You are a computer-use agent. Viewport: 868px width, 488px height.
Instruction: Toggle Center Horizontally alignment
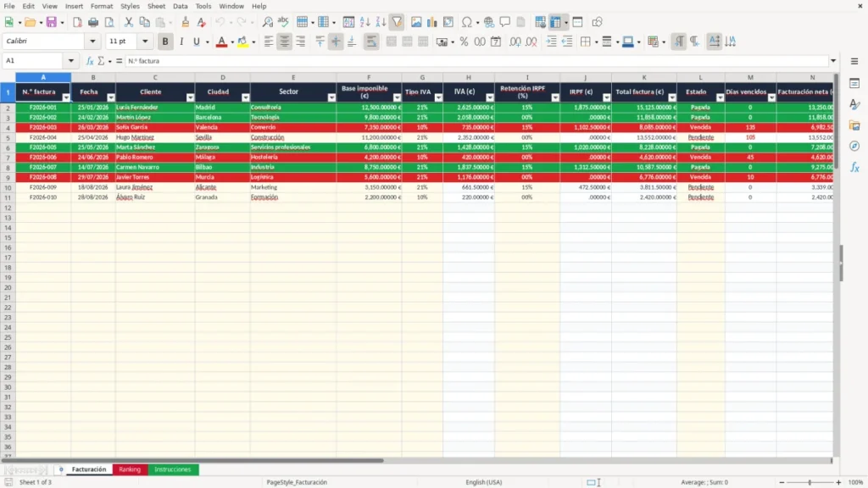(x=285, y=42)
